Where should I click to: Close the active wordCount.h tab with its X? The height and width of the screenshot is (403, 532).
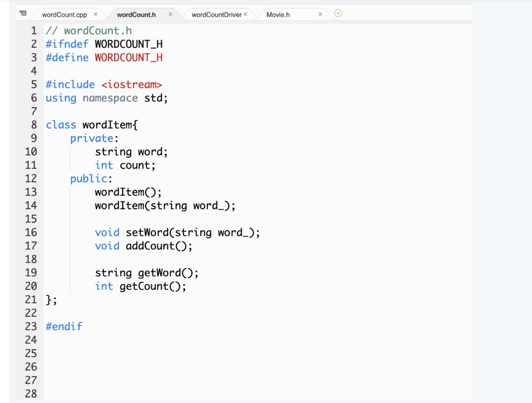[x=170, y=15]
